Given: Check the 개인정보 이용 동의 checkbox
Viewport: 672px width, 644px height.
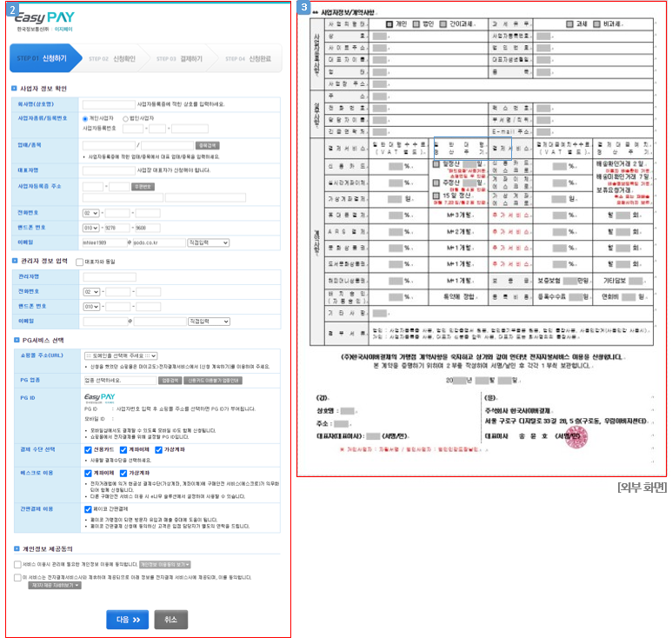Looking at the screenshot, I should point(17,565).
